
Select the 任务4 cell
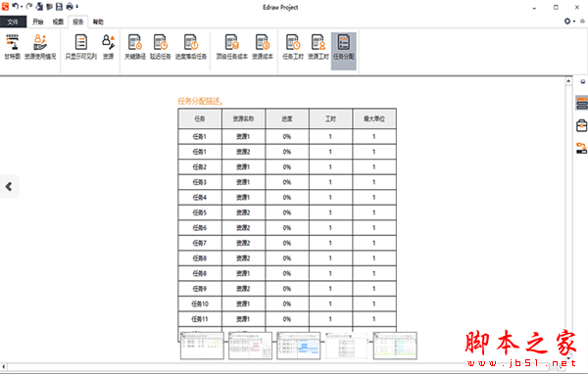click(200, 198)
